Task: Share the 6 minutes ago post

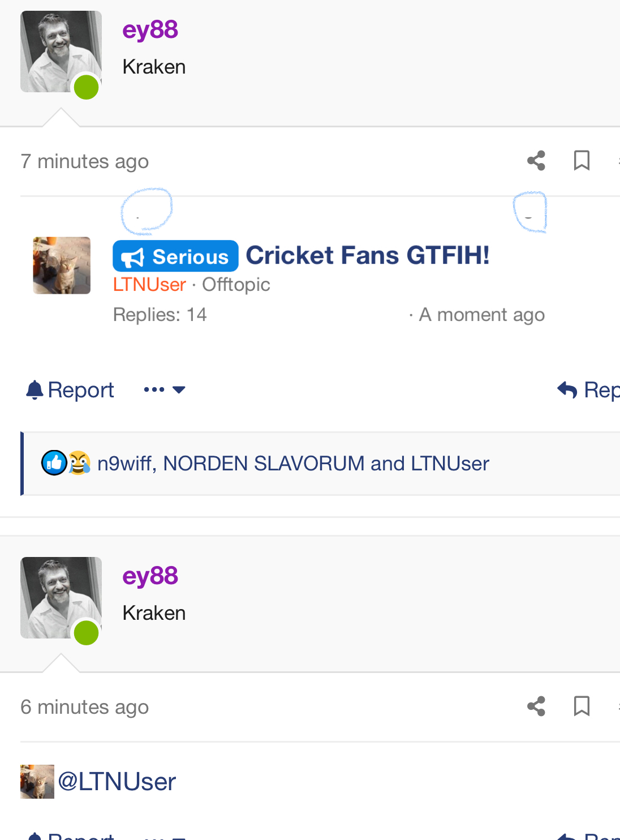Action: pyautogui.click(x=536, y=706)
